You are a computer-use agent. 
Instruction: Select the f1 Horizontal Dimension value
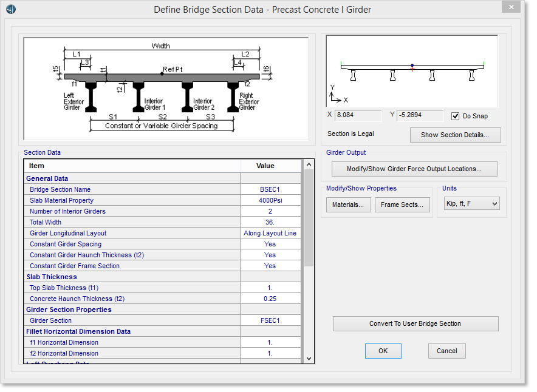click(270, 343)
